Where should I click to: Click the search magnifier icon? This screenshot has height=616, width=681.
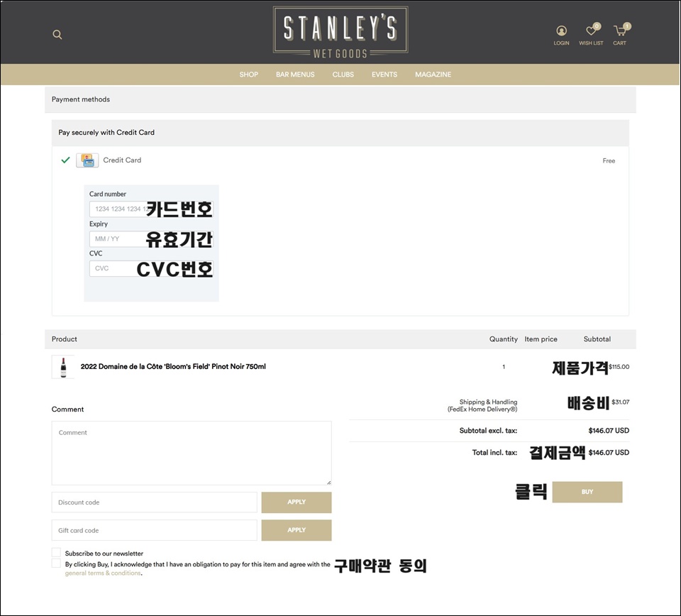(57, 35)
